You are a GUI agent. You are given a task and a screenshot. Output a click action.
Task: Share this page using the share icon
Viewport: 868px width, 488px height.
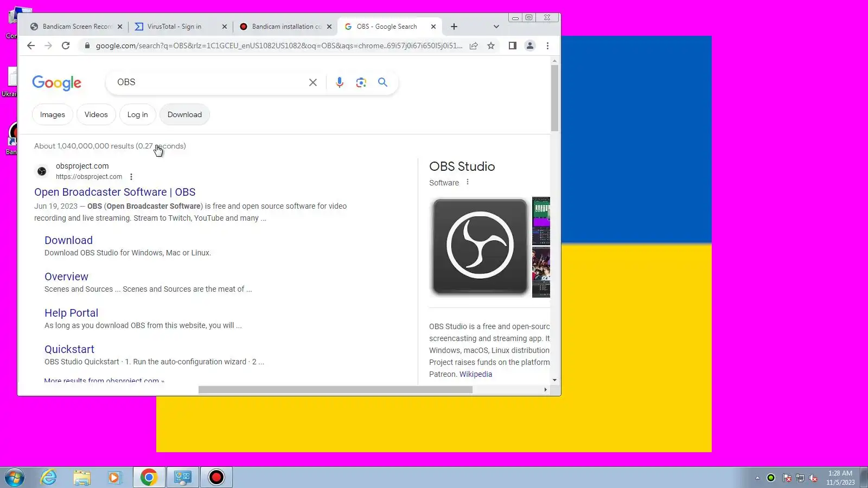tap(474, 46)
